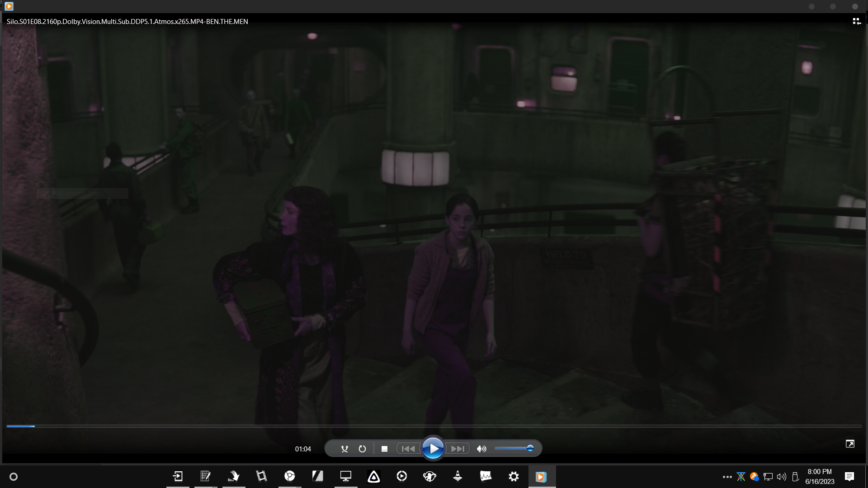Open the notification center icon
This screenshot has width=868, height=488.
tap(849, 477)
